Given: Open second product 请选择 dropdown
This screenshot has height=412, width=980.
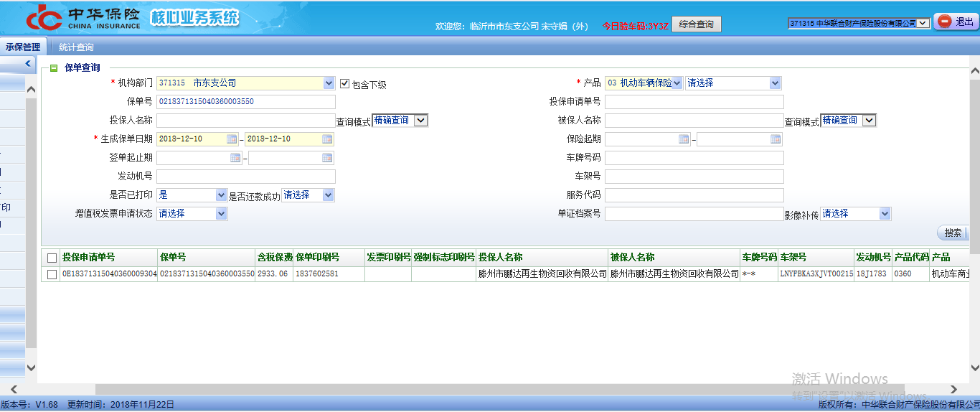Looking at the screenshot, I should pos(775,83).
